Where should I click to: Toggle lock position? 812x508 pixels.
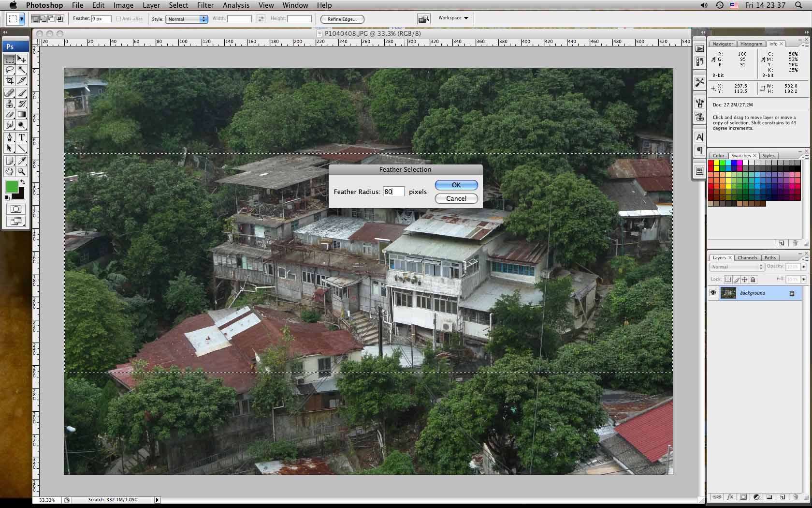click(745, 279)
